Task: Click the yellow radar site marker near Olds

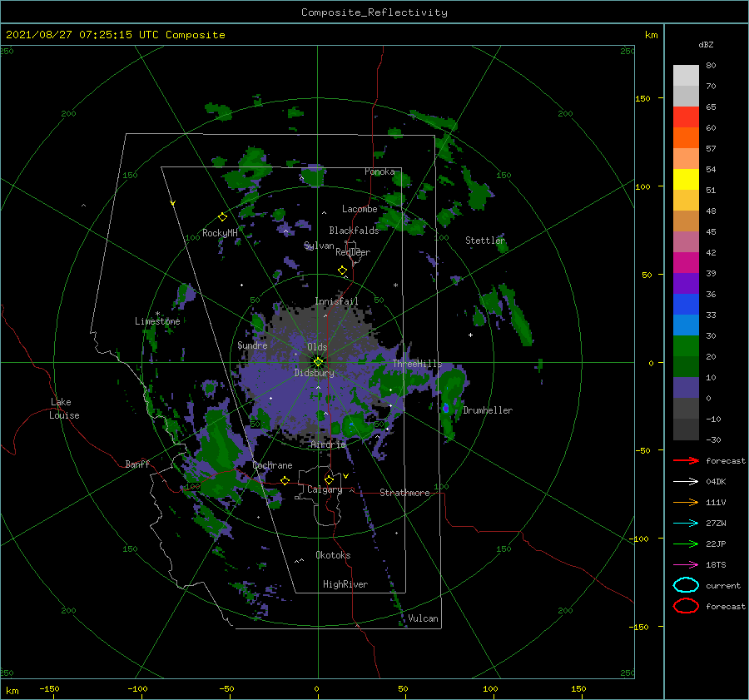Action: (318, 362)
